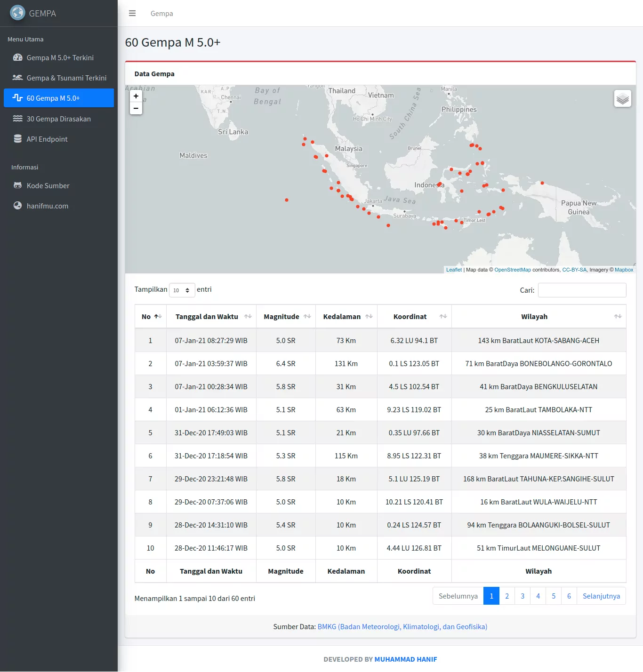Image resolution: width=643 pixels, height=672 pixels.
Task: Sort by Kedalaman column header
Action: [346, 317]
